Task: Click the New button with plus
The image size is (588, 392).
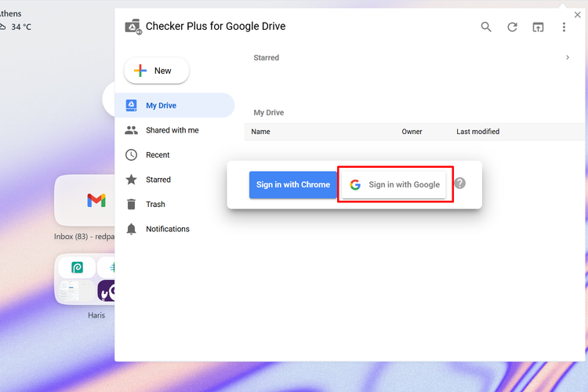Action: coord(156,71)
